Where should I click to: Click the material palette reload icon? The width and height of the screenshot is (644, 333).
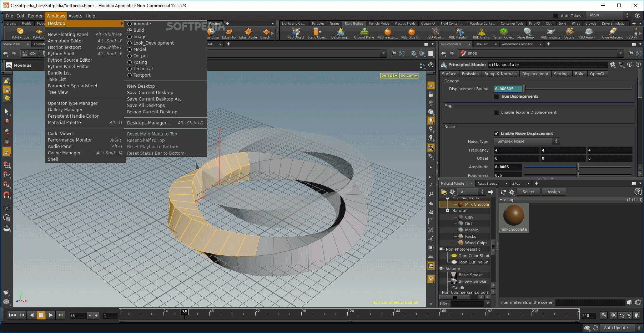click(x=503, y=192)
